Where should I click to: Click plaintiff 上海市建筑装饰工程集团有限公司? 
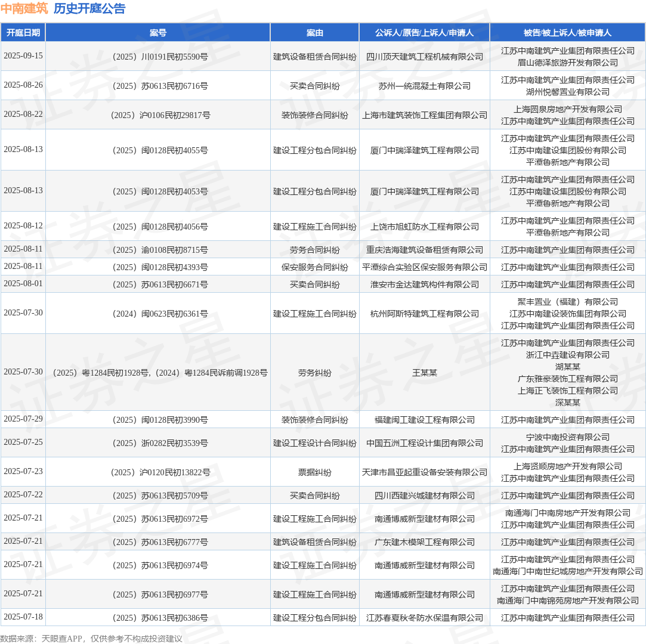[x=424, y=115]
